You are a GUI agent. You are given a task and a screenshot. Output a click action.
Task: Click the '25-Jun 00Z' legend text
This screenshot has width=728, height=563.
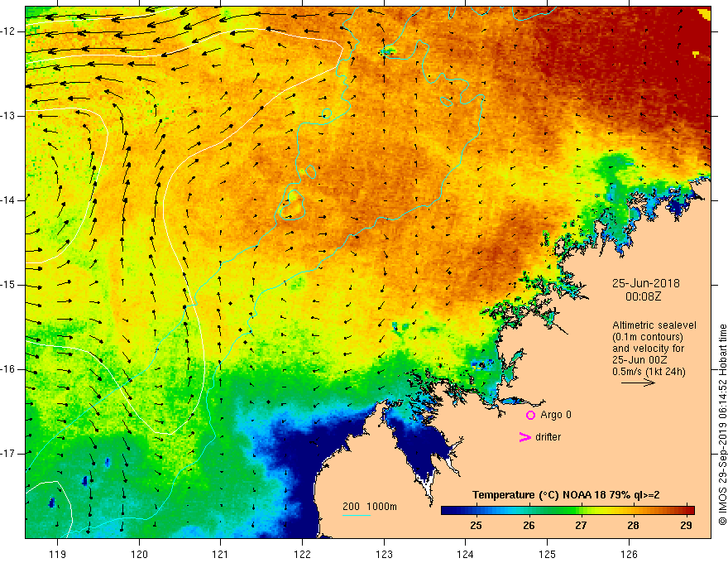pos(638,360)
